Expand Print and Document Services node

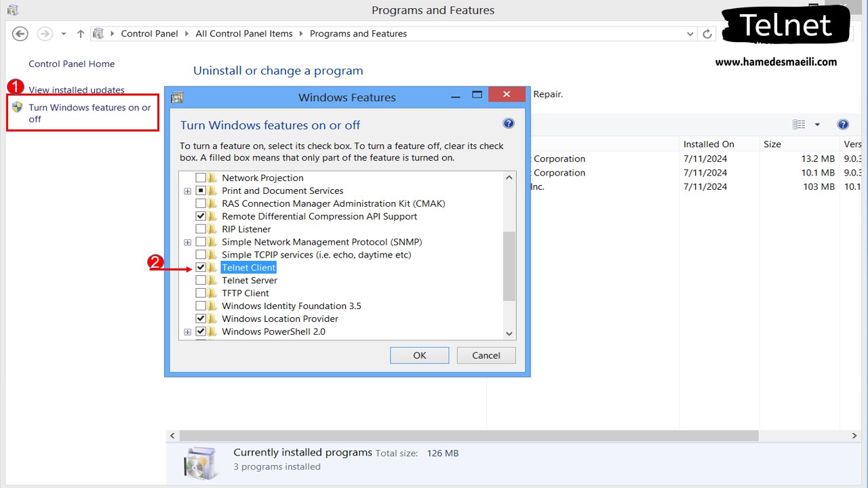[x=188, y=191]
